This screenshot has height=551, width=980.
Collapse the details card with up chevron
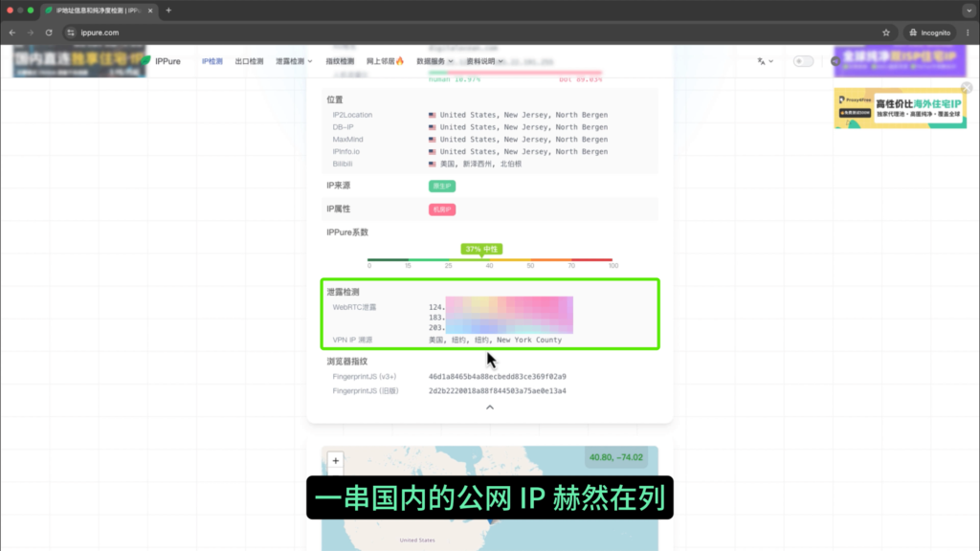[x=490, y=408]
